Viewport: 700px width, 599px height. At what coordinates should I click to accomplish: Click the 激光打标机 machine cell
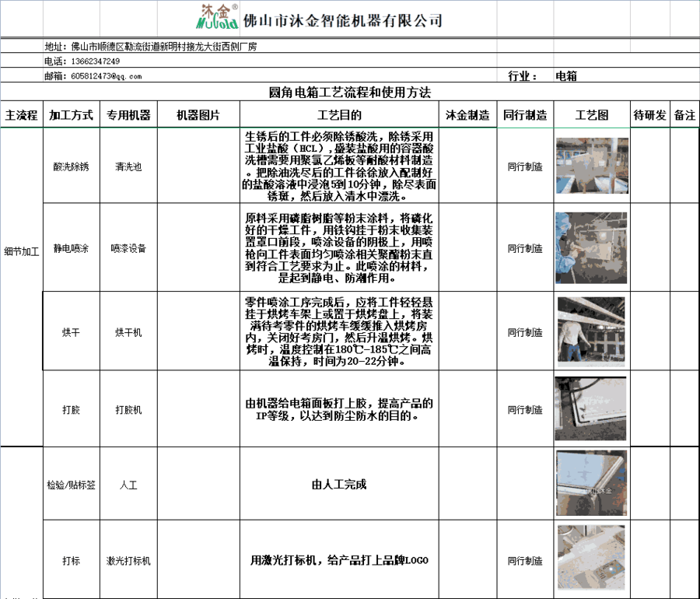pyautogui.click(x=128, y=561)
